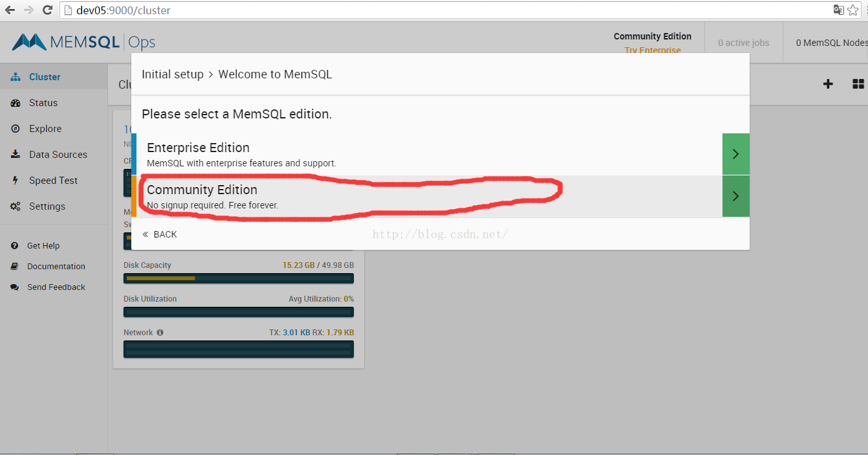Click the address bar showing dev05:9000/cluster
Image resolution: width=868 pixels, height=455 pixels.
(x=446, y=10)
